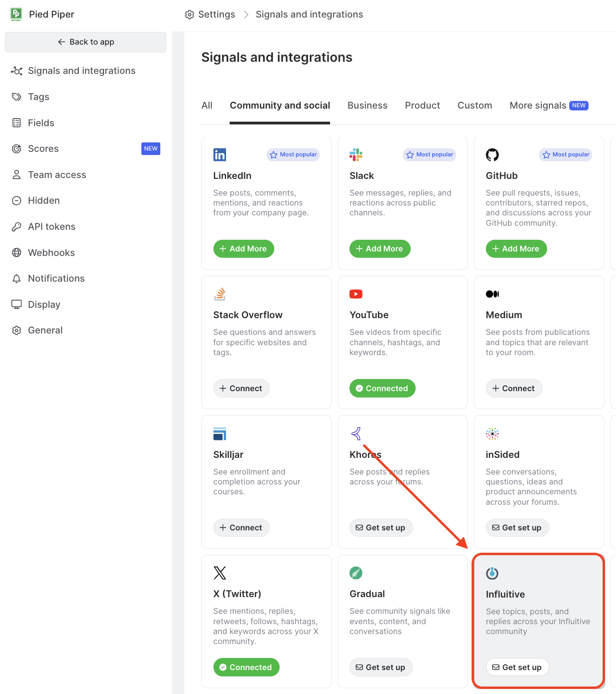
Task: Open the Display settings page
Action: [44, 305]
